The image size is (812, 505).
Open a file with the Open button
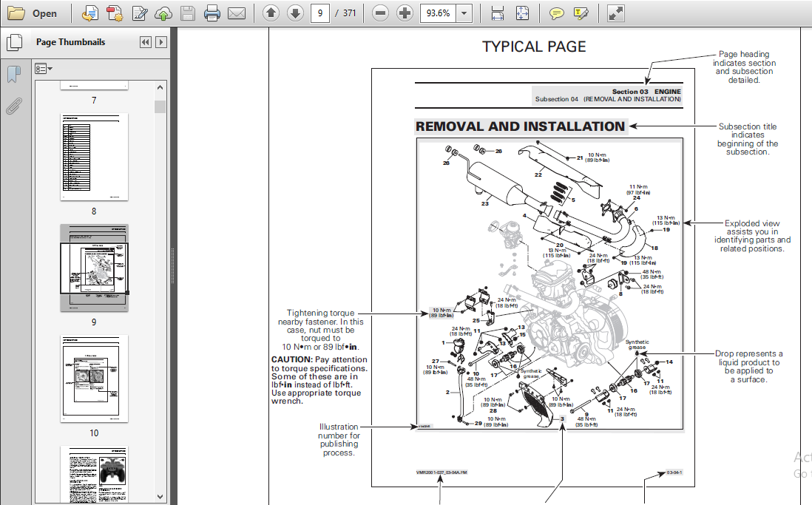point(32,13)
